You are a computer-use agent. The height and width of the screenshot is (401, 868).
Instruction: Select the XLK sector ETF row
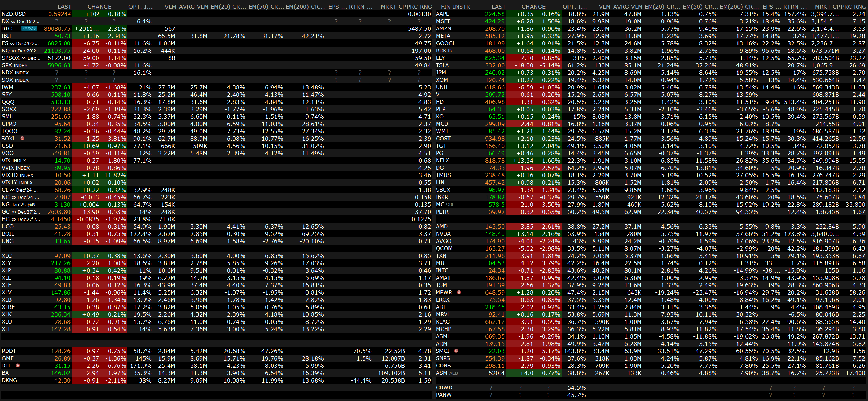[x=216, y=314]
